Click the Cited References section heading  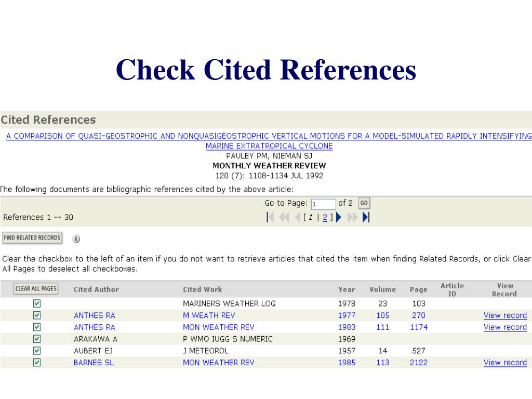pyautogui.click(x=48, y=120)
